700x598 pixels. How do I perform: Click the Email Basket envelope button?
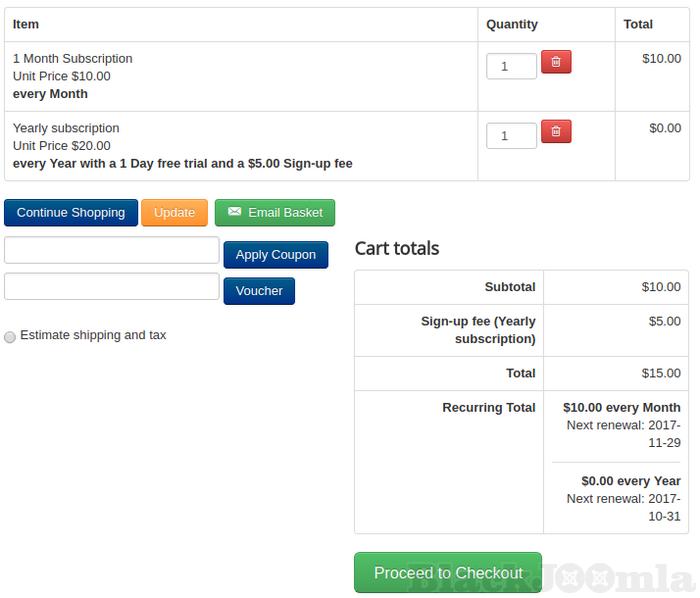click(275, 213)
